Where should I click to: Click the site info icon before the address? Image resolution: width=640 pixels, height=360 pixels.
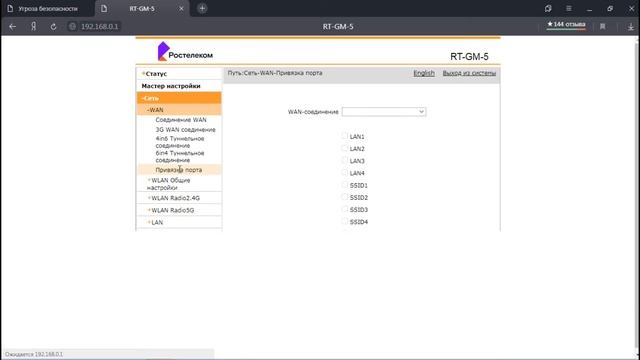click(x=72, y=27)
